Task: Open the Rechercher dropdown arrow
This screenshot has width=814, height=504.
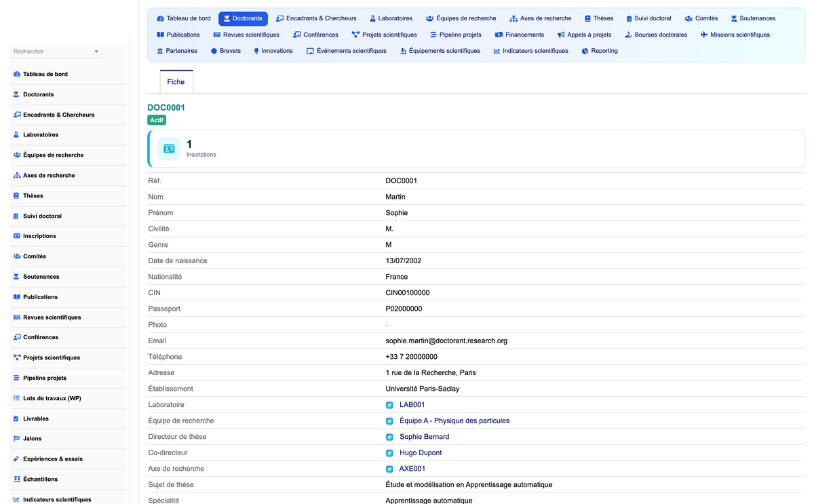Action: tap(96, 52)
